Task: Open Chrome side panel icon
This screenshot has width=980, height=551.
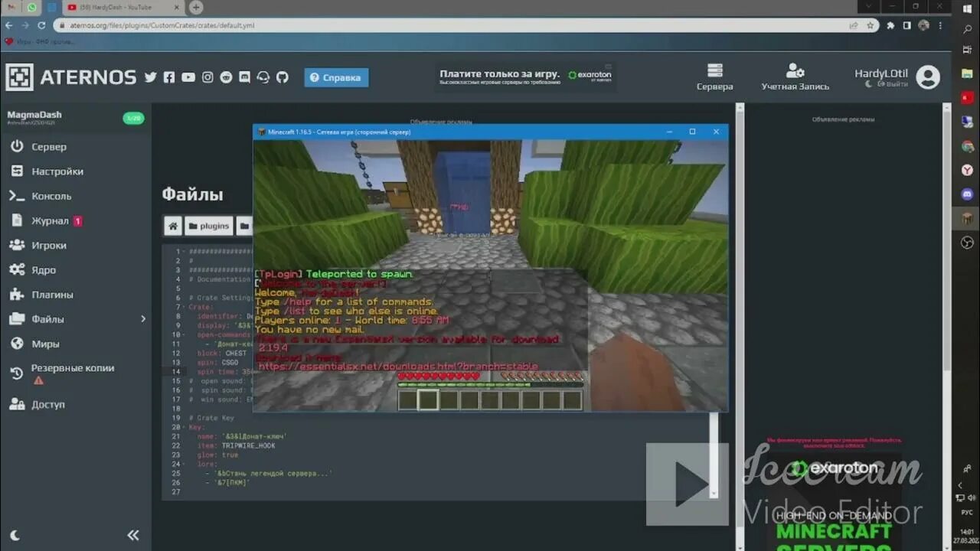Action: click(906, 25)
